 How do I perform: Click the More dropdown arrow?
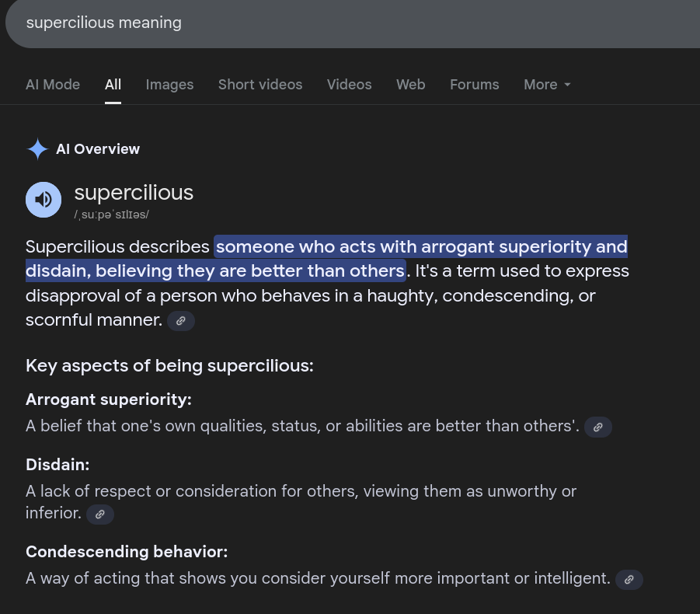tap(567, 85)
